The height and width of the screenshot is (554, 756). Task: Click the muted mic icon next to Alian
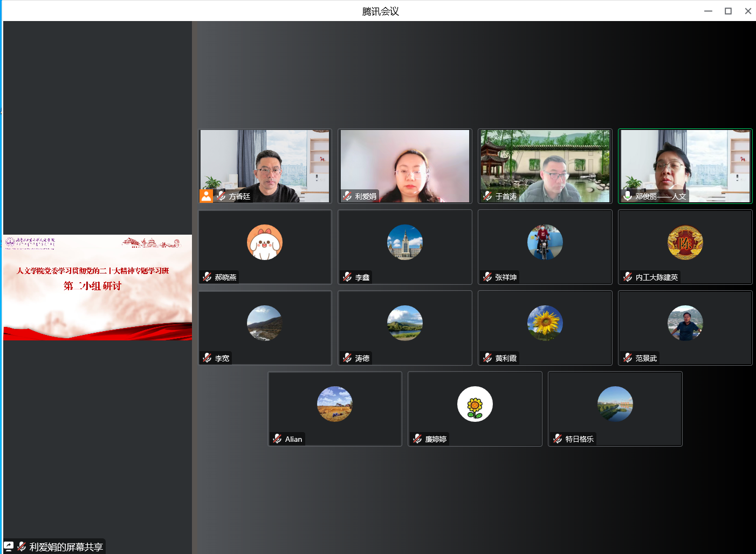coord(277,439)
